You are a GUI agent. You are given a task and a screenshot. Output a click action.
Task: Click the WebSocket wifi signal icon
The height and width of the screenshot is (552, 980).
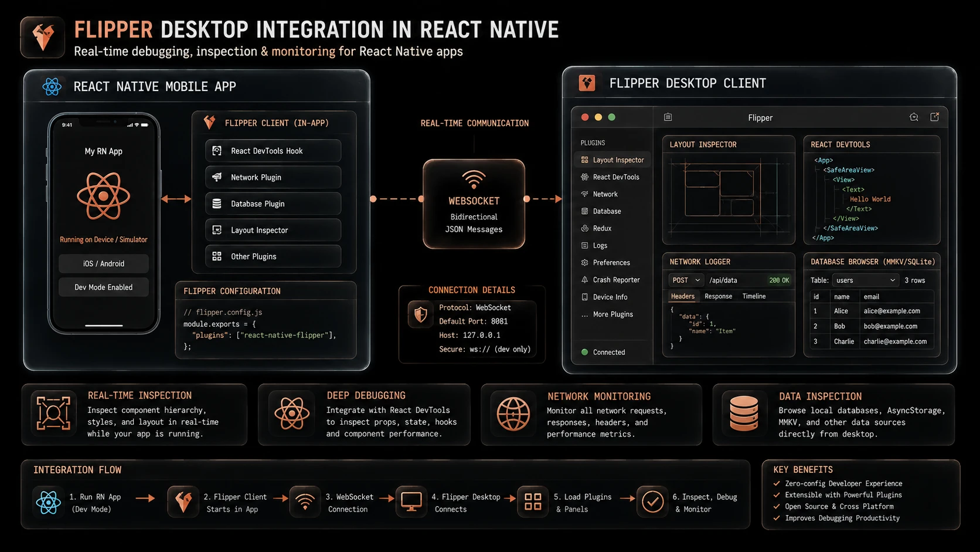[474, 179]
